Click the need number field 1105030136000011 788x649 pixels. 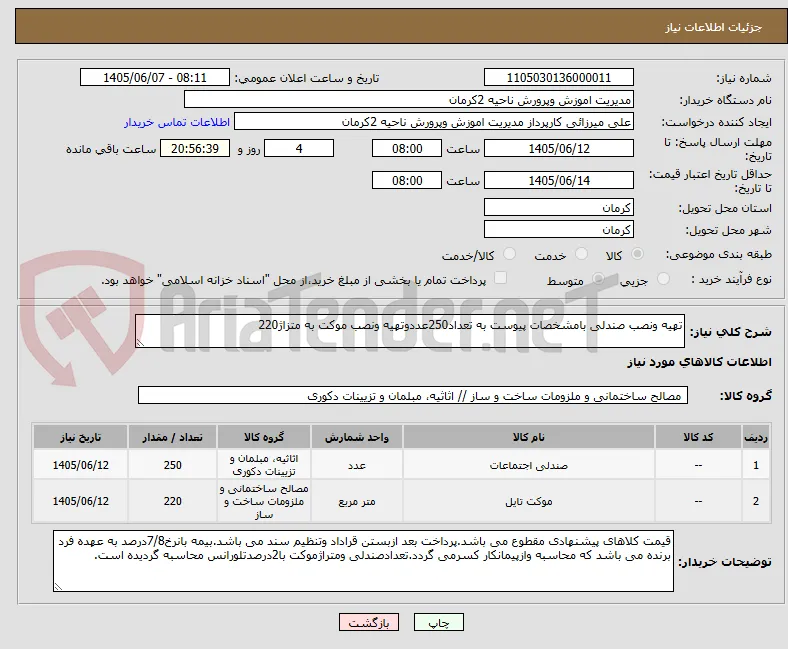coord(559,77)
